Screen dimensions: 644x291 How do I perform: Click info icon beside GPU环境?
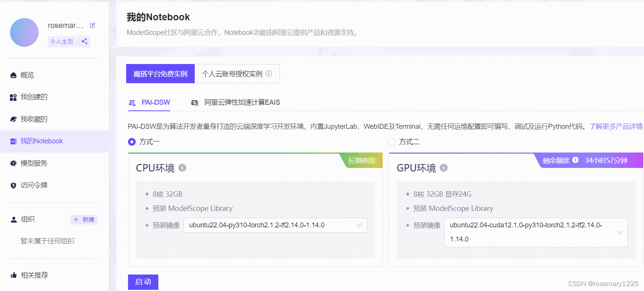444,168
